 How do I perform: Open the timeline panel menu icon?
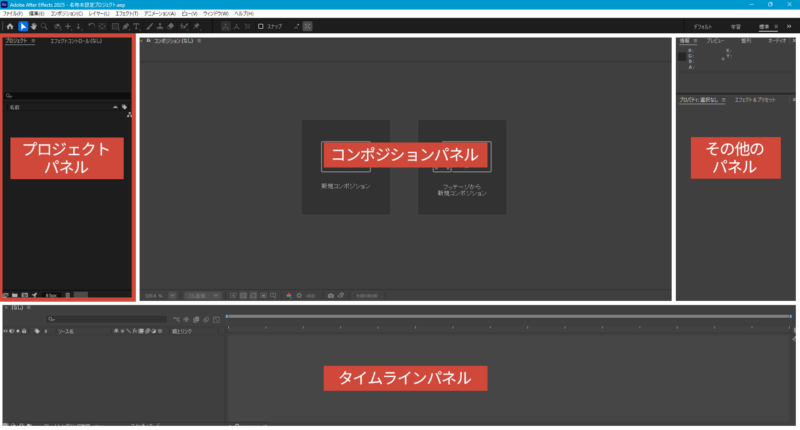(29, 308)
